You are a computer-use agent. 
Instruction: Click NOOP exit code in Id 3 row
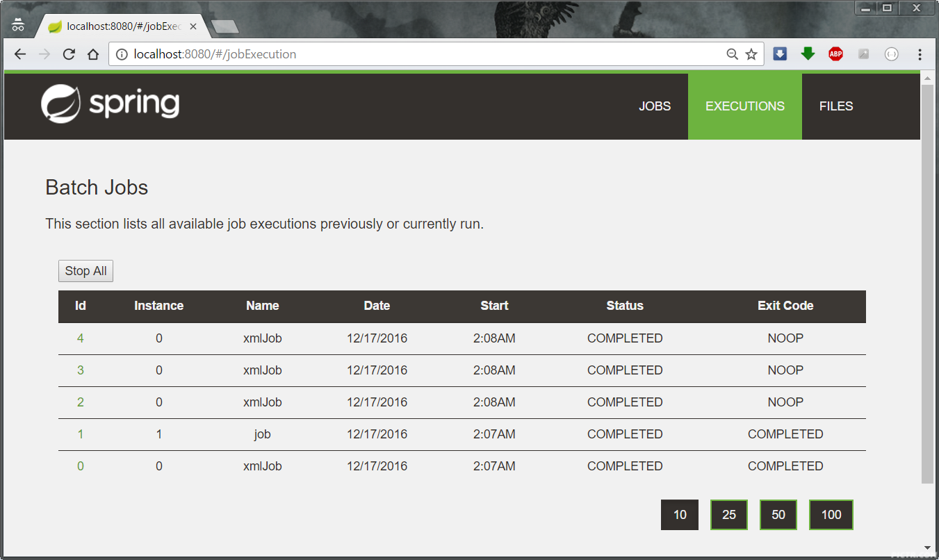(785, 370)
